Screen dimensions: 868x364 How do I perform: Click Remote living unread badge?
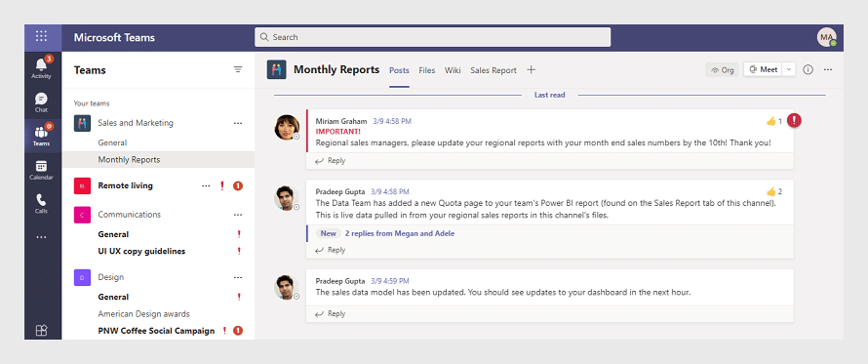pyautogui.click(x=238, y=186)
